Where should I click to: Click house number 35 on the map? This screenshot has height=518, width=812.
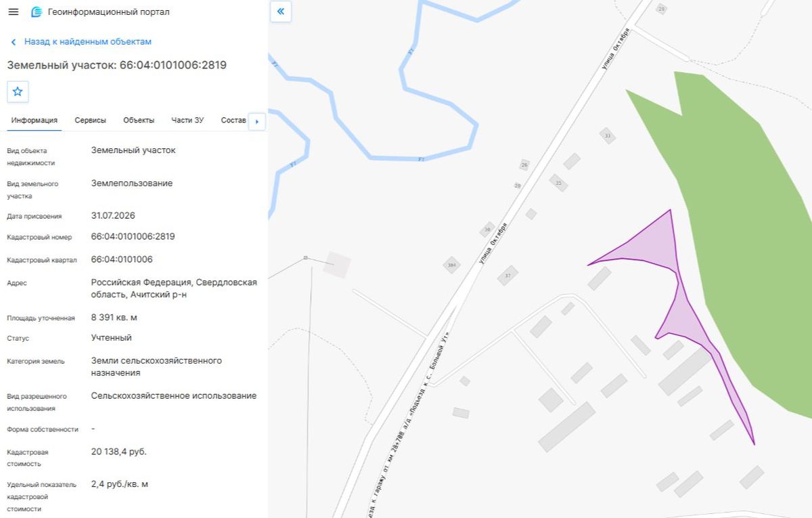pyautogui.click(x=558, y=183)
